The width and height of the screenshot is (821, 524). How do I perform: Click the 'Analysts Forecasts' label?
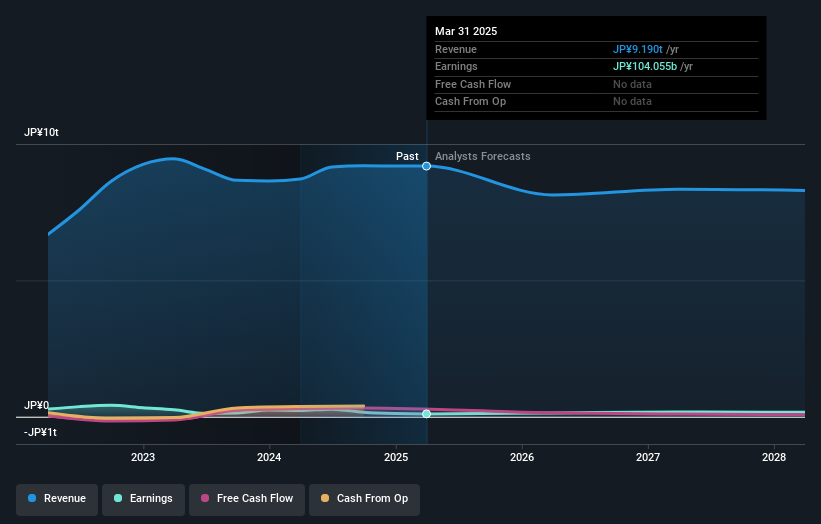coord(483,156)
